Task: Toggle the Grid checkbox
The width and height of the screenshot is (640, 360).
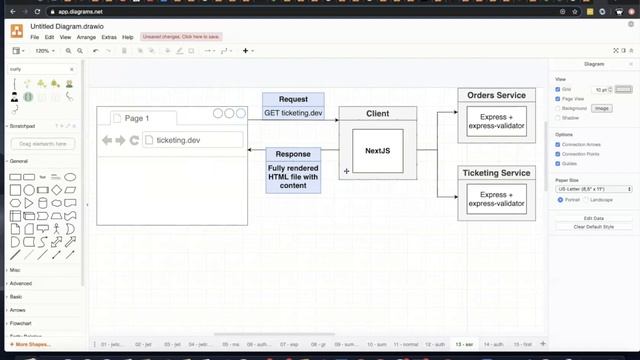Action: (x=558, y=89)
